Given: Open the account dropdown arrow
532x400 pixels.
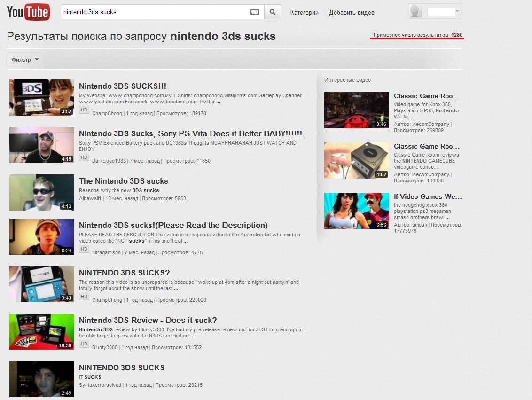Looking at the screenshot, I should pos(458,11).
